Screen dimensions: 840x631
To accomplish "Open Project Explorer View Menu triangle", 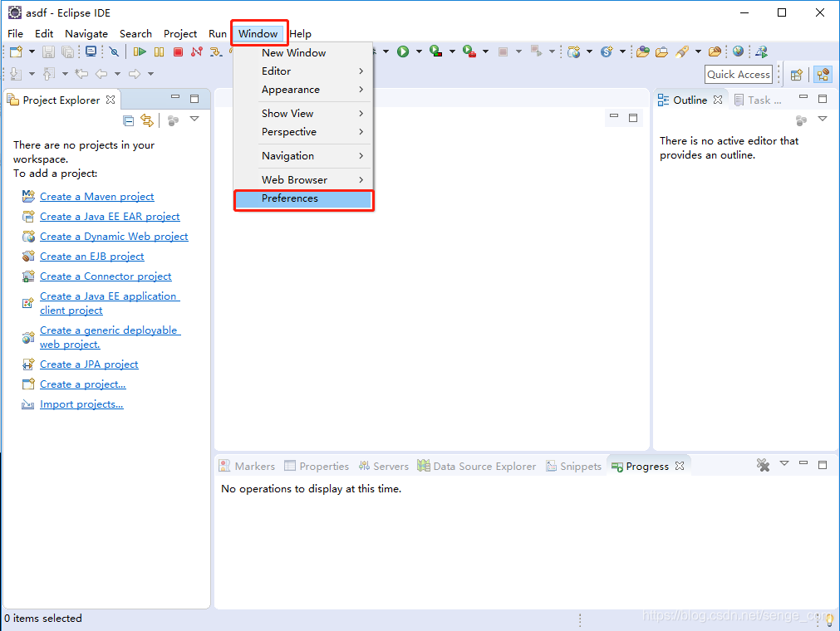I will [194, 119].
